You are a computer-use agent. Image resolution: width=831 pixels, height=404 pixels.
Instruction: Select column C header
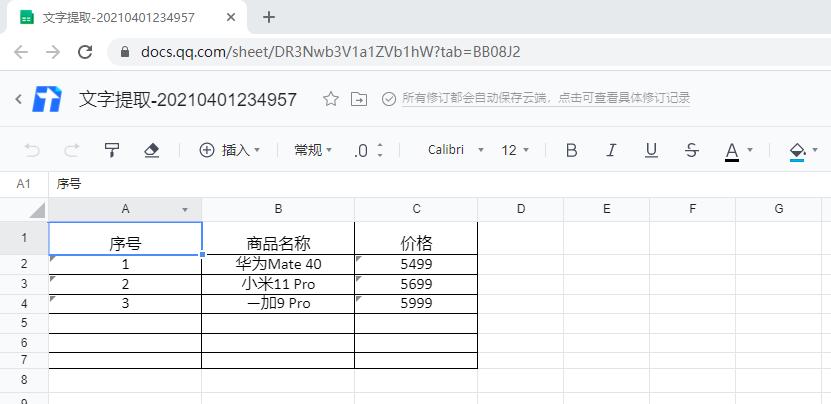pyautogui.click(x=416, y=209)
